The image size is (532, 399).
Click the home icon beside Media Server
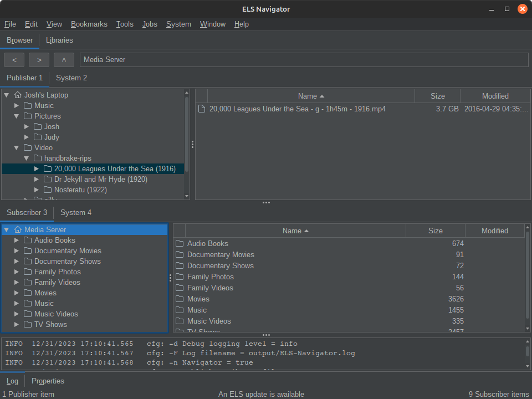18,230
